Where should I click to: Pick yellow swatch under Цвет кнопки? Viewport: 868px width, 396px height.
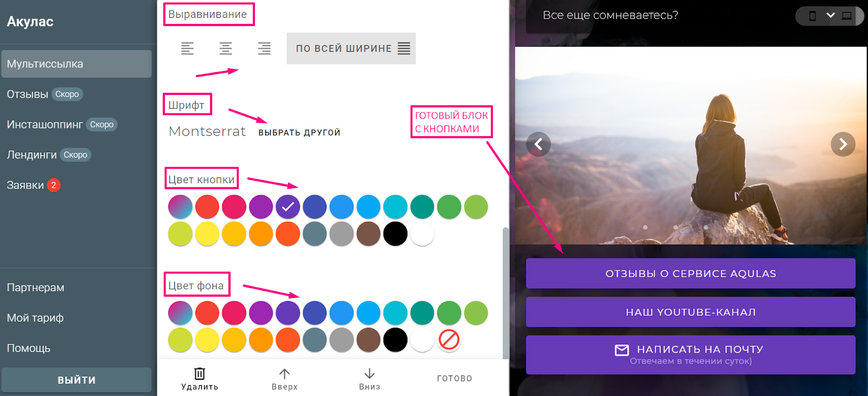207,234
